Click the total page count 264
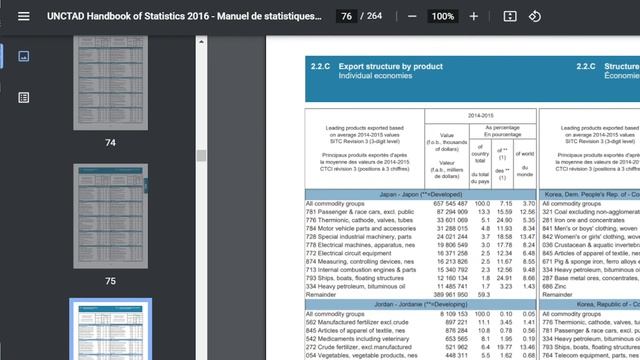The width and height of the screenshot is (640, 360). click(x=374, y=16)
